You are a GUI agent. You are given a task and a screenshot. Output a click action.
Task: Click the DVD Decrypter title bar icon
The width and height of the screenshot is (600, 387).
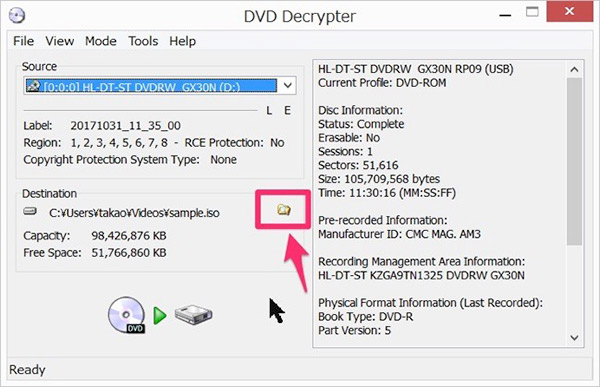(17, 16)
